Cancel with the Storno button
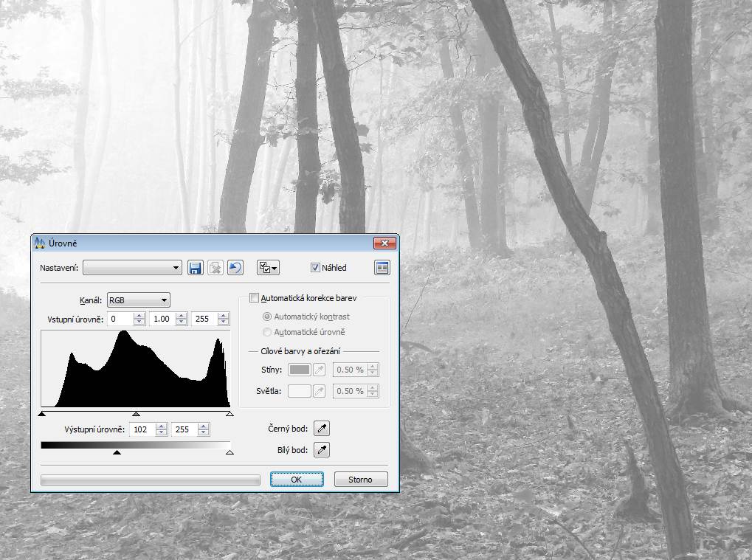 click(x=360, y=480)
